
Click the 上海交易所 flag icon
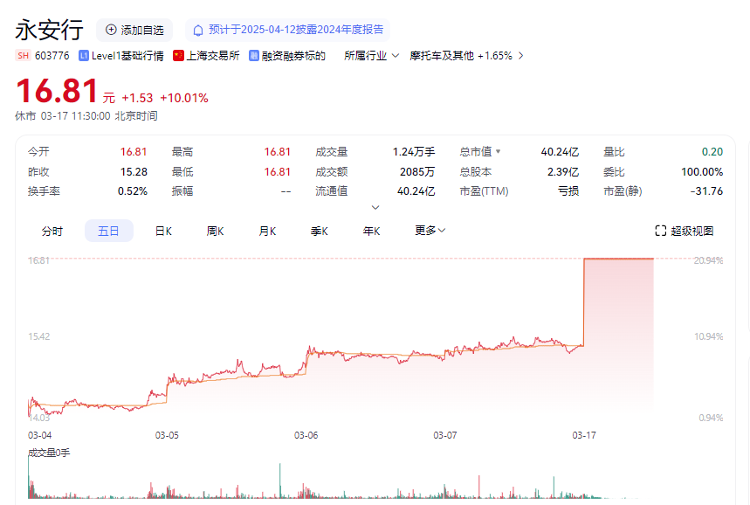179,56
